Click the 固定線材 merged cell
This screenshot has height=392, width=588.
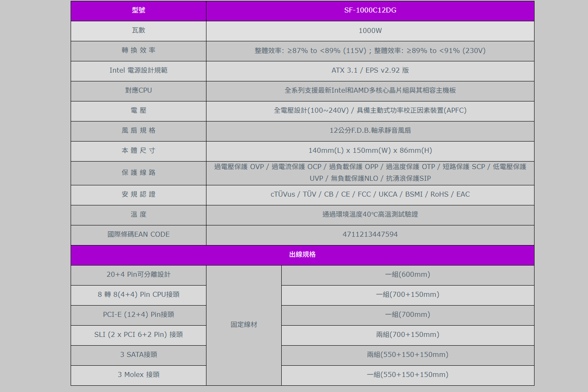tap(244, 325)
